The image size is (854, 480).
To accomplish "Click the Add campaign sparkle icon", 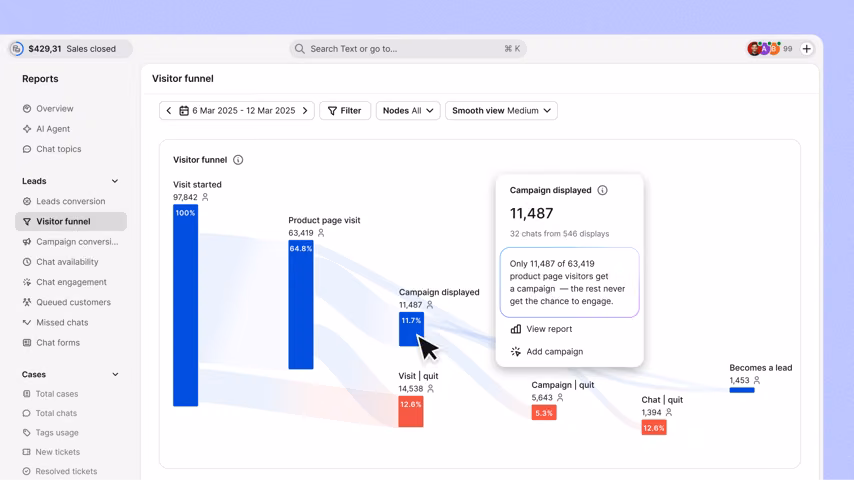I will (516, 351).
